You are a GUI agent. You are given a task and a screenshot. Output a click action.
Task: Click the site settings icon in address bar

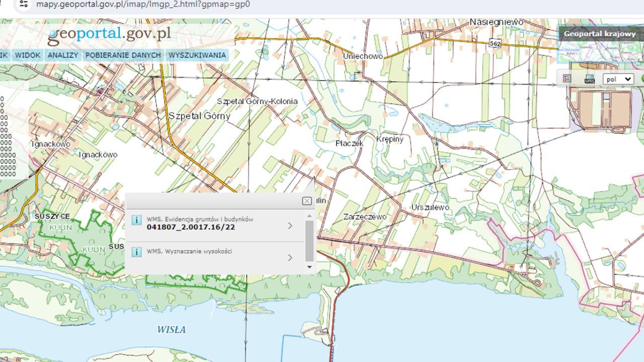[x=23, y=5]
